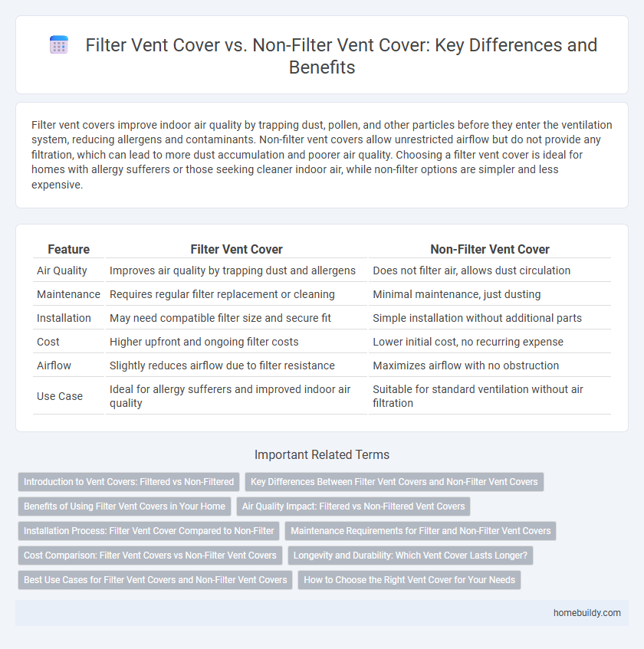Select the 'Air Quality' row label
Screen dimensions: 644x649
(x=62, y=270)
